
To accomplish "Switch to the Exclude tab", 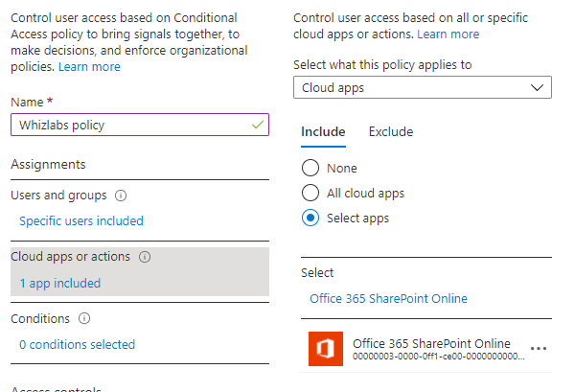I will [391, 131].
